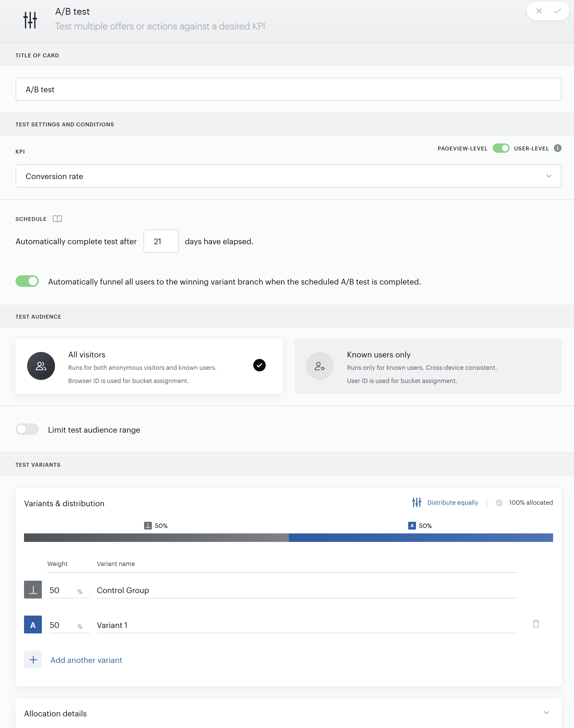Open the schedule documentation book icon

58,219
